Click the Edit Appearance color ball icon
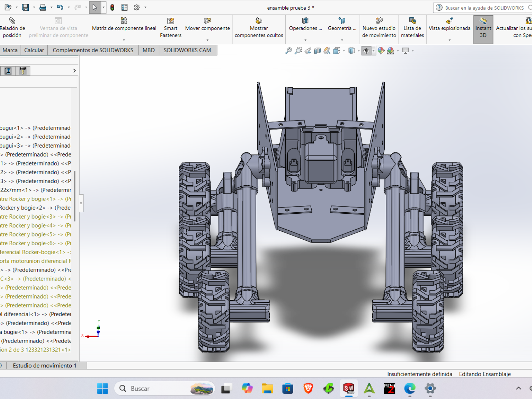Viewport: 532px width, 399px height. pos(381,51)
